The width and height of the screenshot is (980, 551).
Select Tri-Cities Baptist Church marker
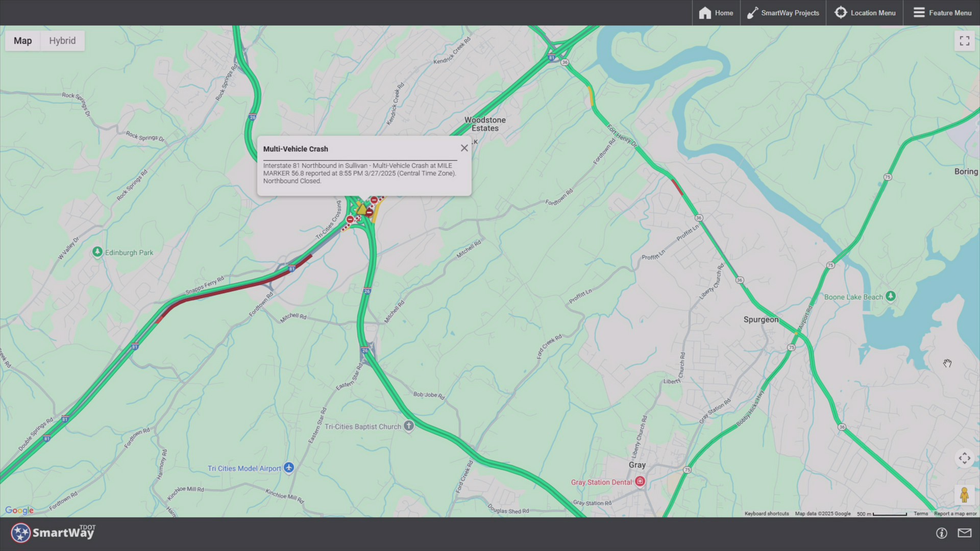[x=409, y=426]
